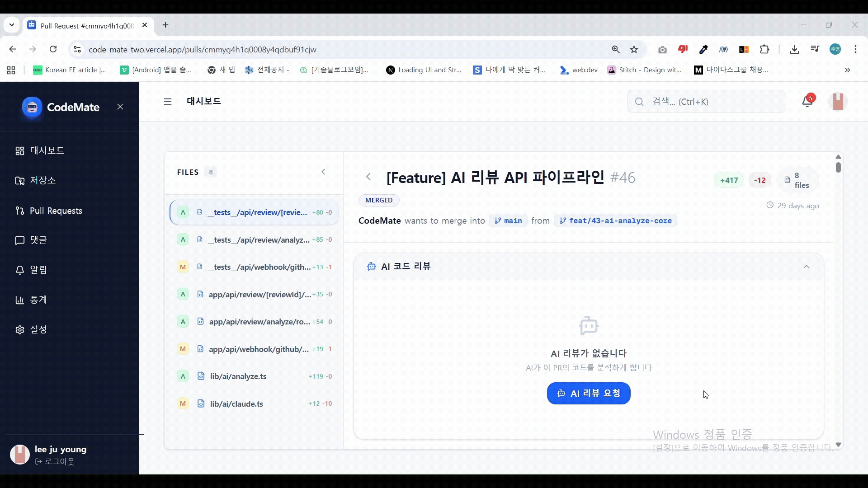Viewport: 868px width, 488px height.
Task: Open Korean FE article bookmark
Action: pyautogui.click(x=70, y=70)
